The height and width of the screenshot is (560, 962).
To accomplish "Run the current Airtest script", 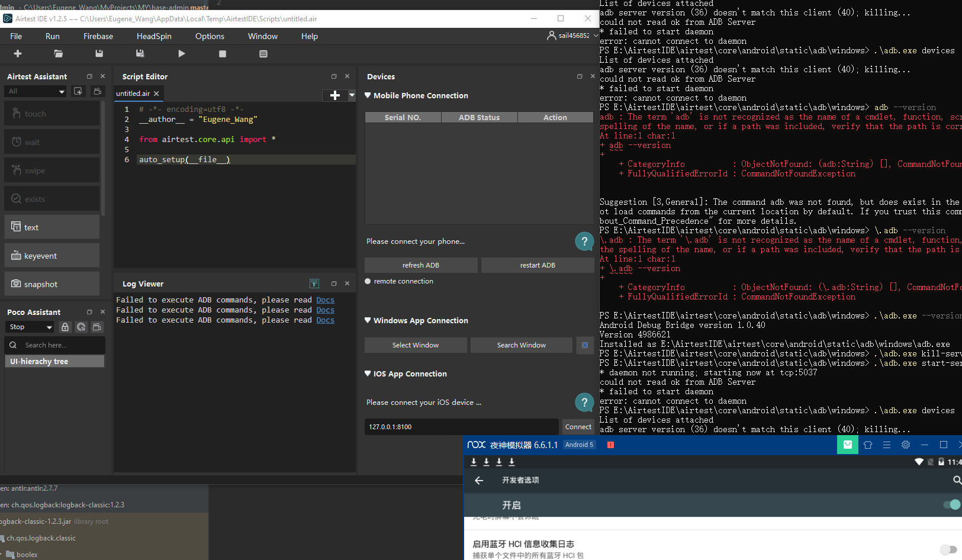I will [181, 53].
